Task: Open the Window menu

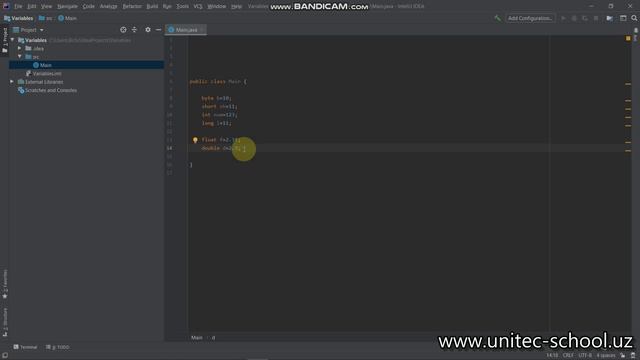Action: pyautogui.click(x=217, y=7)
